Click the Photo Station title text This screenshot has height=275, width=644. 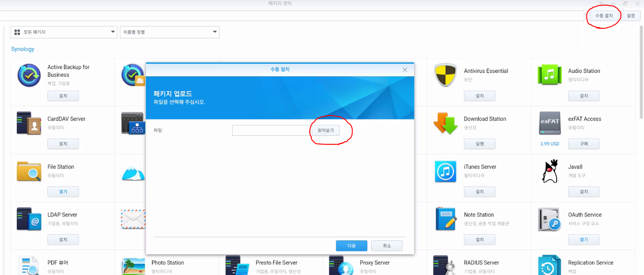pos(168,263)
